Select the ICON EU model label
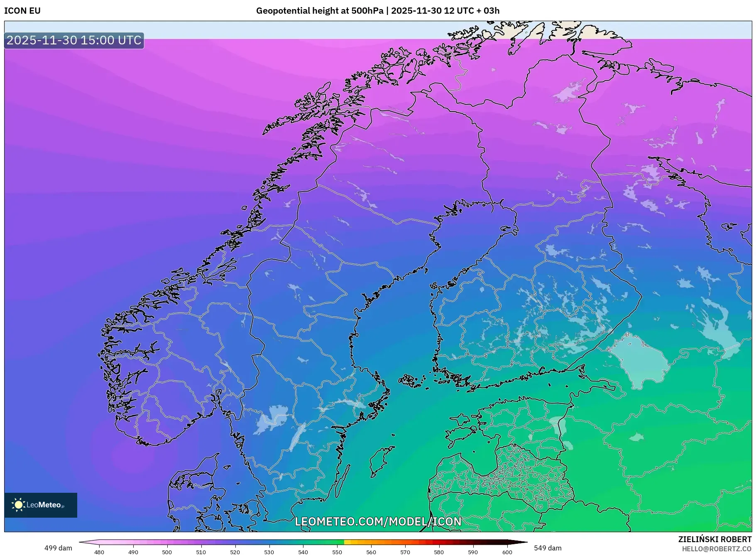756x555 pixels. 22,11
